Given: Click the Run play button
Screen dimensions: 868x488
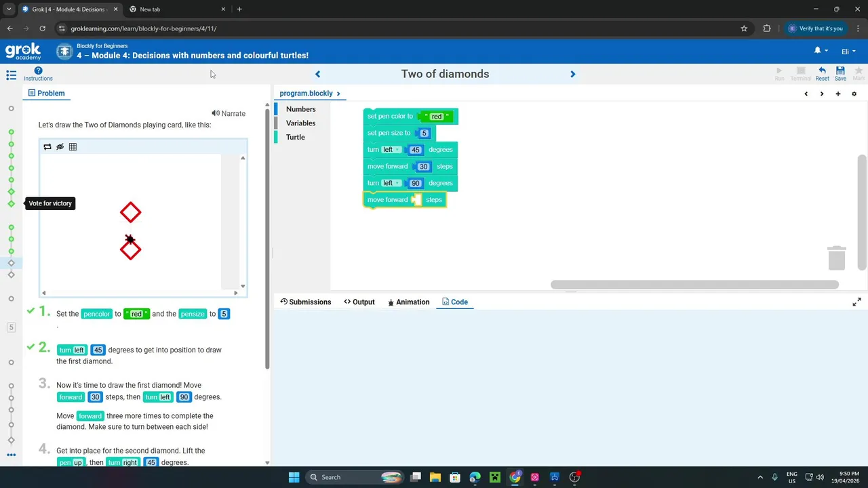Looking at the screenshot, I should click(x=779, y=74).
